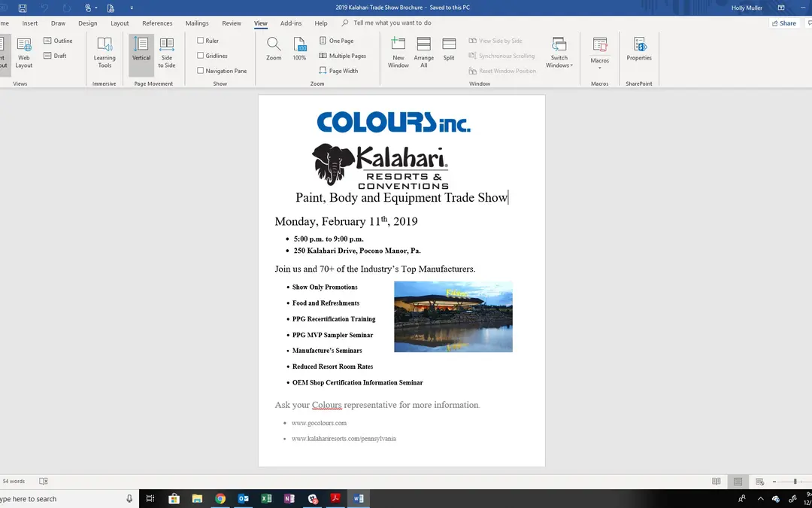
Task: Expand the dropdown arrow next to the touch/mouse mode icon
Action: pyautogui.click(x=95, y=8)
